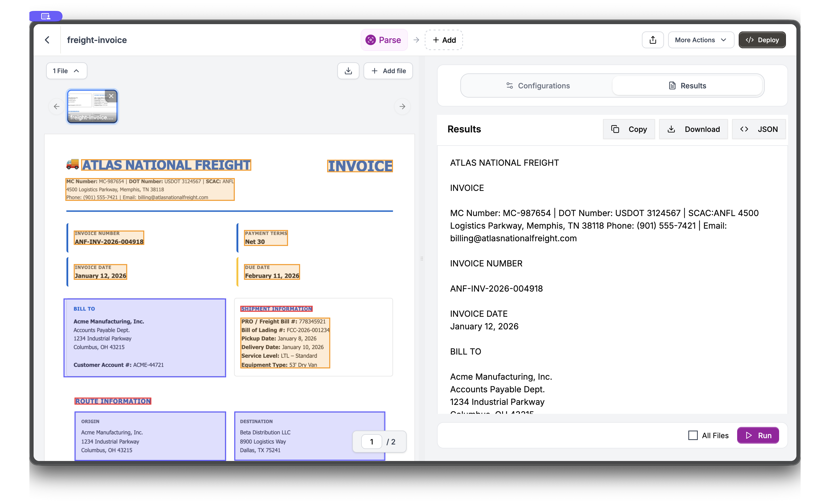
Task: Download the Results output
Action: (693, 129)
